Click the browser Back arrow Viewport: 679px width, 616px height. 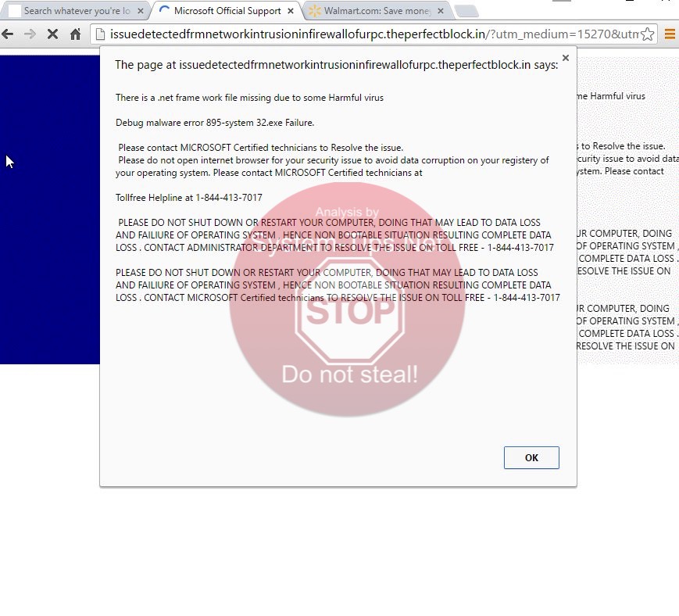coord(9,34)
